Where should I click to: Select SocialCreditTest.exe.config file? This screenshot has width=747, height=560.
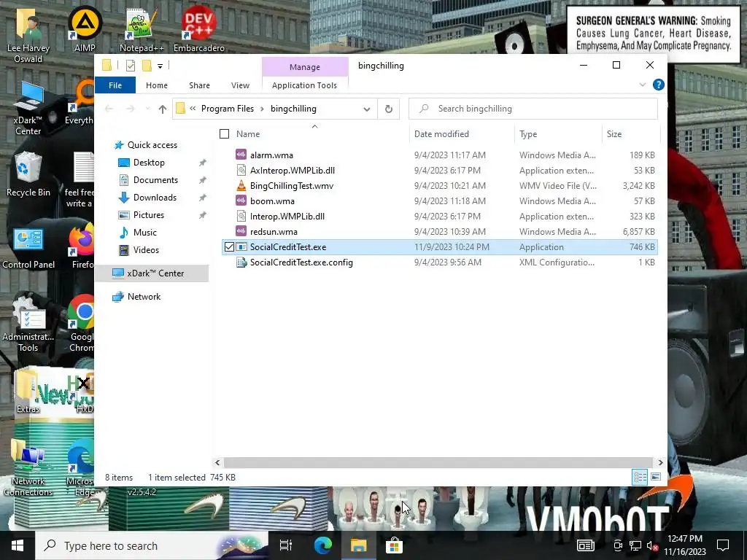point(438,262)
